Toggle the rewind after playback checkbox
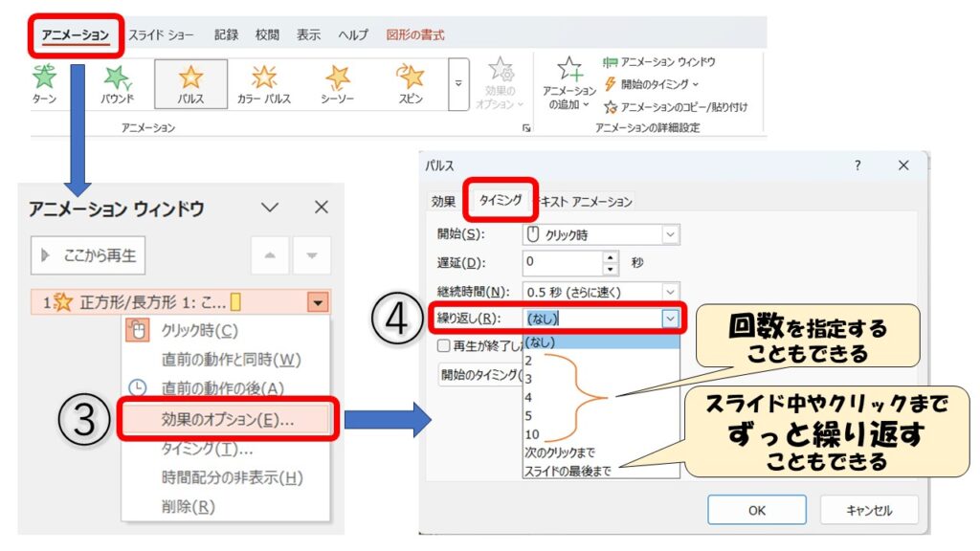980x551 pixels. pyautogui.click(x=443, y=345)
